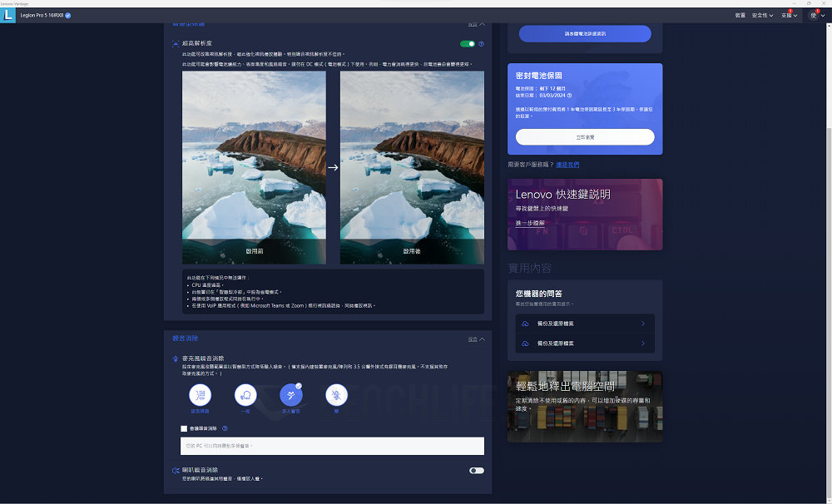832x504 pixels.
Task: Check the 音場噪音消除 checkbox
Action: (184, 428)
